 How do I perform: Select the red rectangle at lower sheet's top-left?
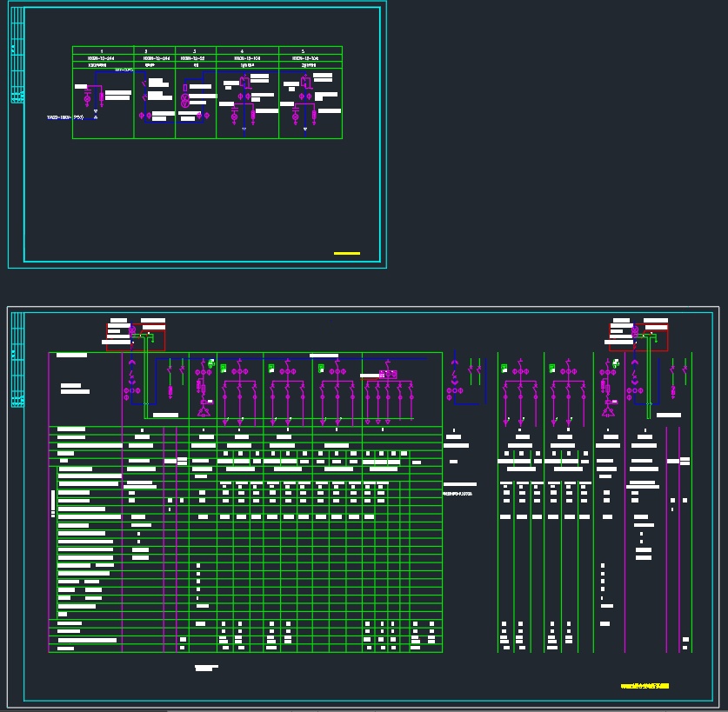pyautogui.click(x=136, y=336)
